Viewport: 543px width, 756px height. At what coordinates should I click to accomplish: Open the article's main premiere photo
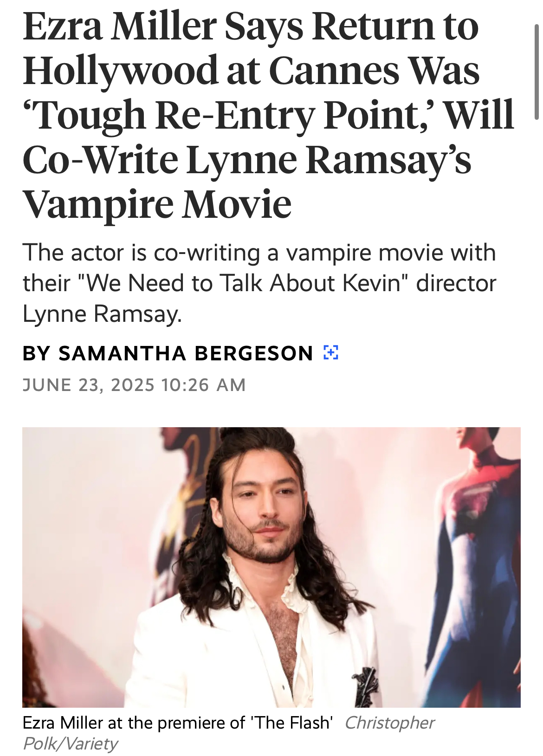(x=271, y=567)
